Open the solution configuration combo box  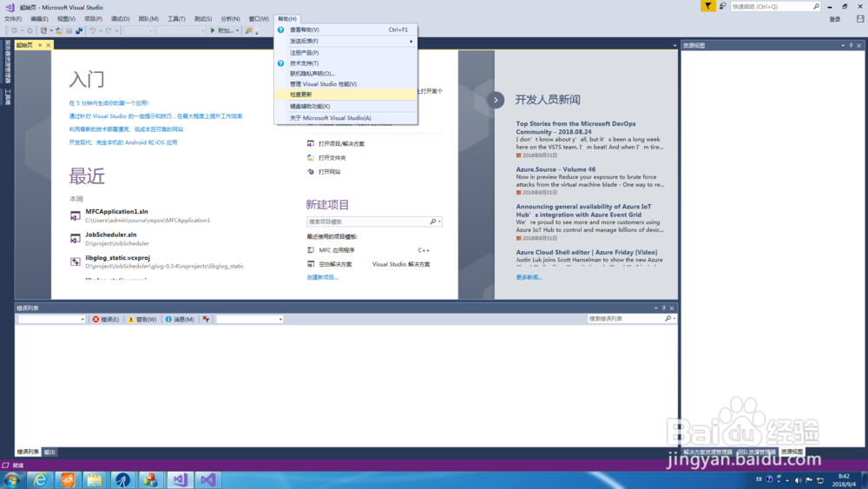point(138,30)
